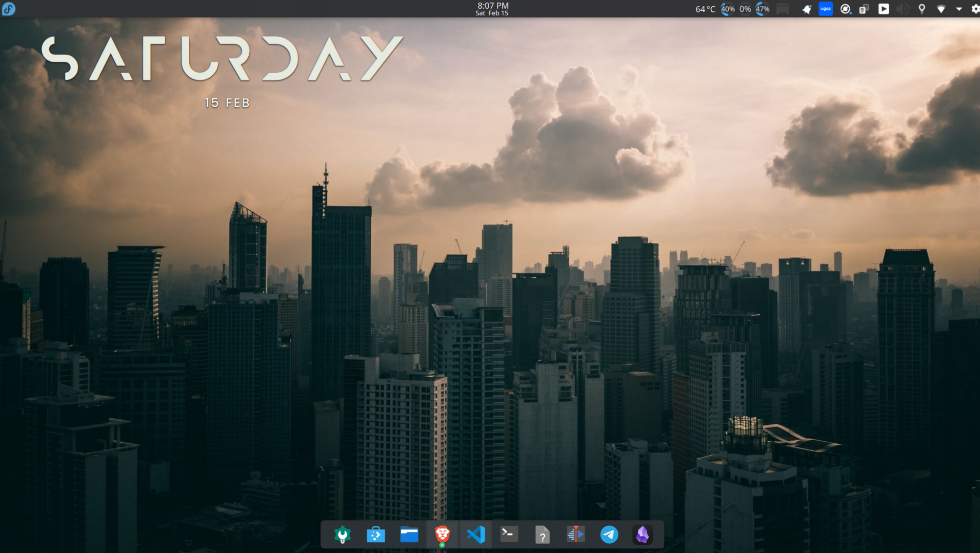Open the clipboard tray icon
The height and width of the screenshot is (553, 980).
point(864,9)
